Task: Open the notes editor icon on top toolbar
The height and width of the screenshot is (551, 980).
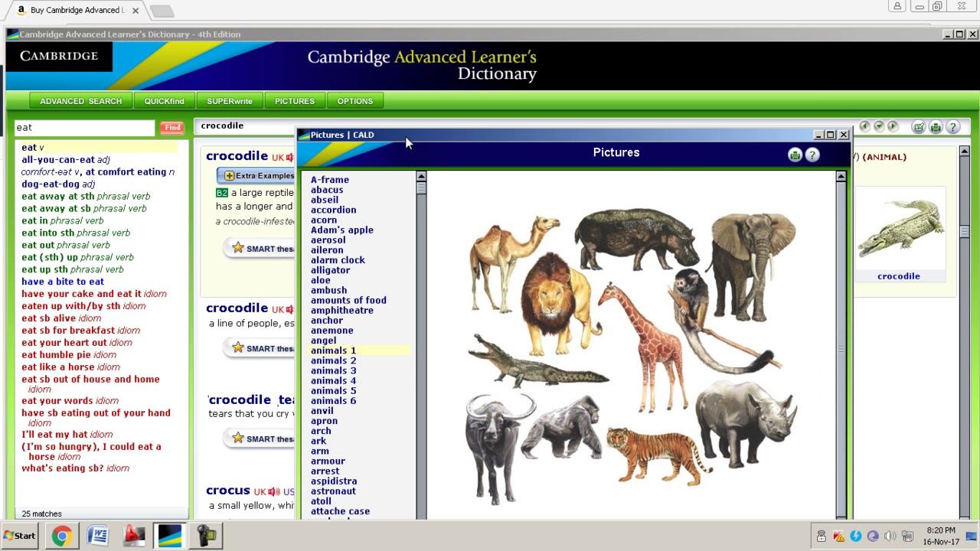Action: click(919, 126)
